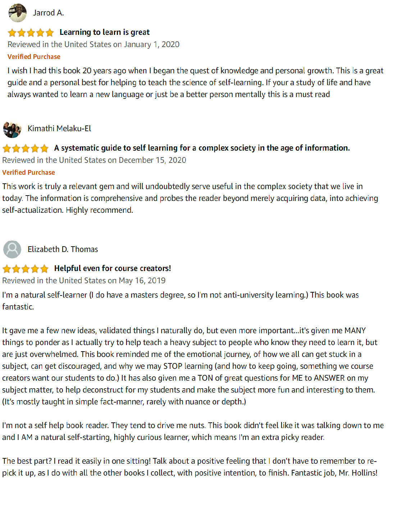
Task: Click Verified Purchase label on Kimathi's review
Action: tap(28, 173)
